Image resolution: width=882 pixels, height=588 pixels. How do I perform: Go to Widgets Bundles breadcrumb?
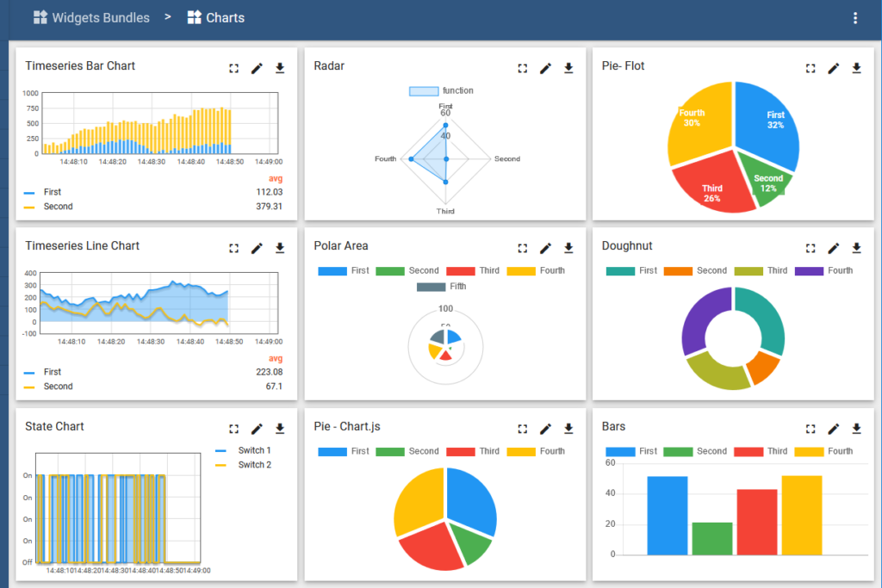(100, 18)
